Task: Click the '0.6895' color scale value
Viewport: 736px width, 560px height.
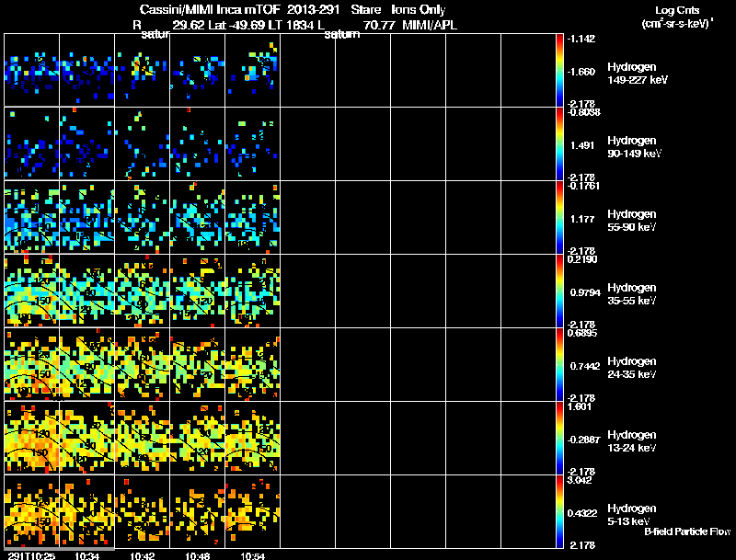Action: tap(582, 333)
